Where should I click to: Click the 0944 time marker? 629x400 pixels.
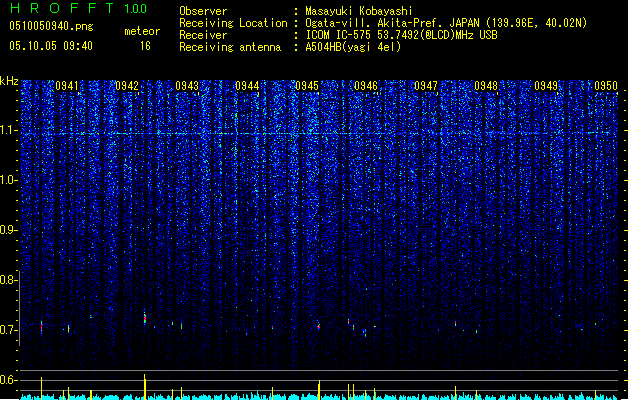click(x=247, y=86)
